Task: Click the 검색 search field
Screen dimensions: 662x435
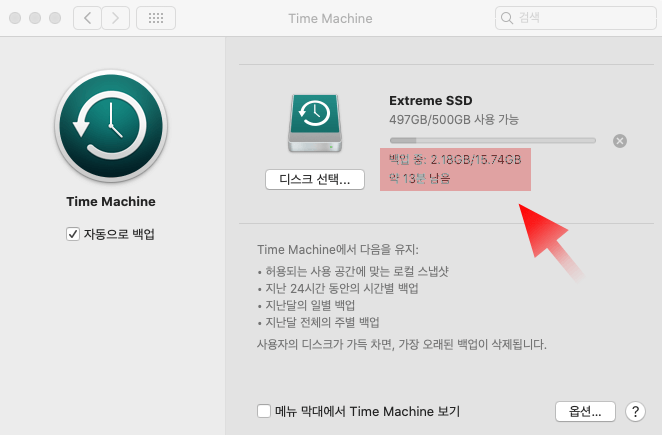Action: [x=575, y=18]
